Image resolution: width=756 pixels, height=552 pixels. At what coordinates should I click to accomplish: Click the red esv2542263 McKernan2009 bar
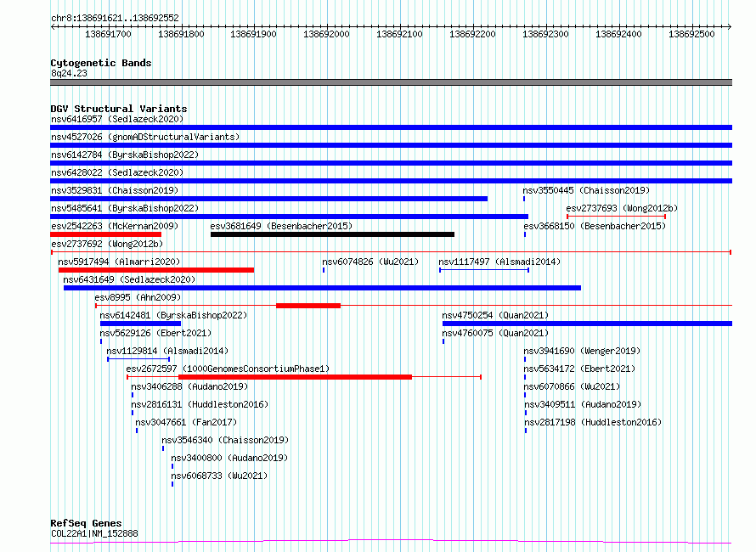click(105, 234)
